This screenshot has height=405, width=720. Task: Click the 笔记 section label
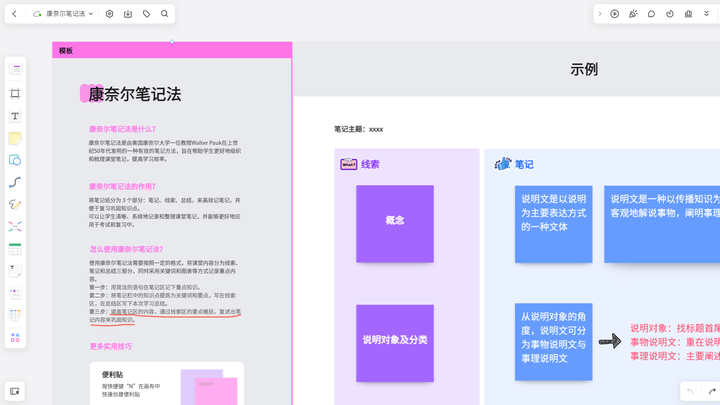[x=524, y=164]
